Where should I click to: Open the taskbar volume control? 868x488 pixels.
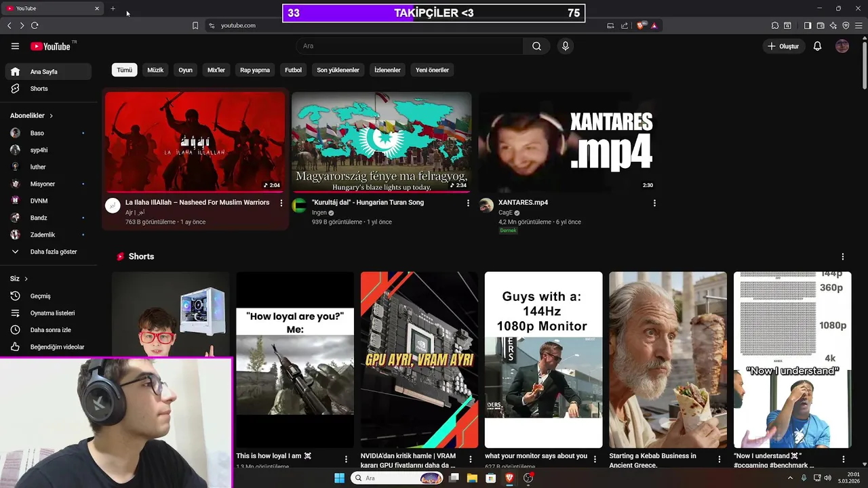[x=827, y=479]
